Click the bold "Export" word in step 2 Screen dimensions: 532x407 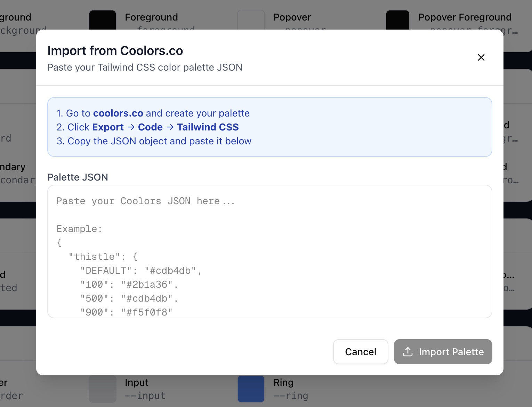pos(108,127)
